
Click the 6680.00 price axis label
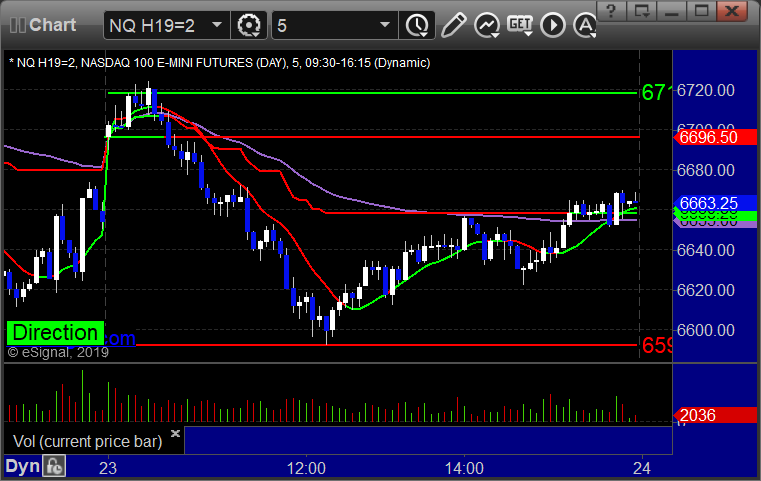pyautogui.click(x=706, y=170)
